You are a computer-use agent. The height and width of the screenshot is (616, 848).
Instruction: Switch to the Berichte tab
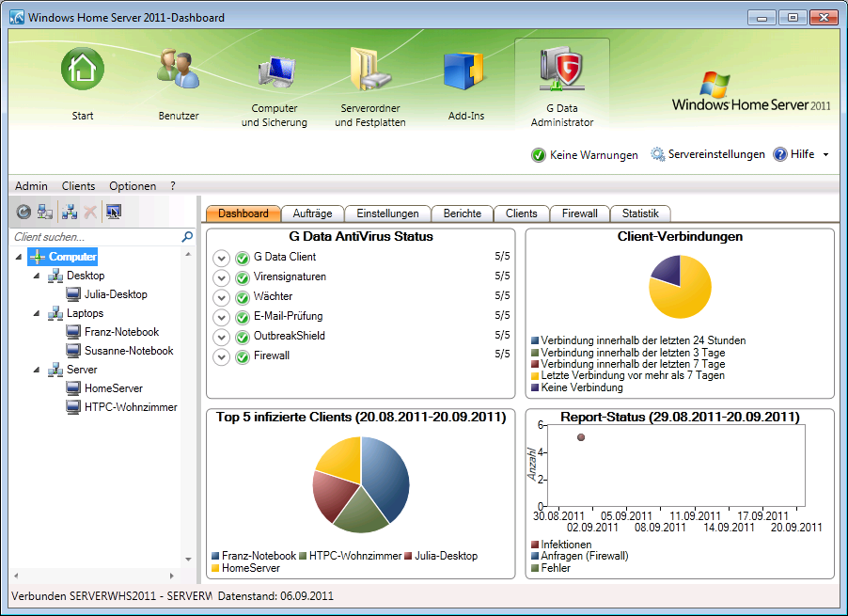click(x=463, y=213)
